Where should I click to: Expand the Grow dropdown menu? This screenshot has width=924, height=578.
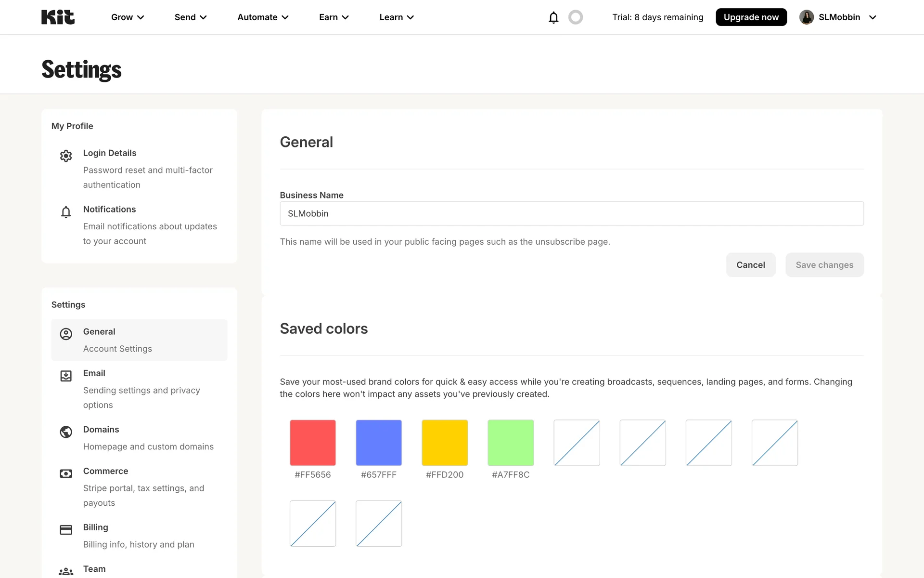(128, 17)
